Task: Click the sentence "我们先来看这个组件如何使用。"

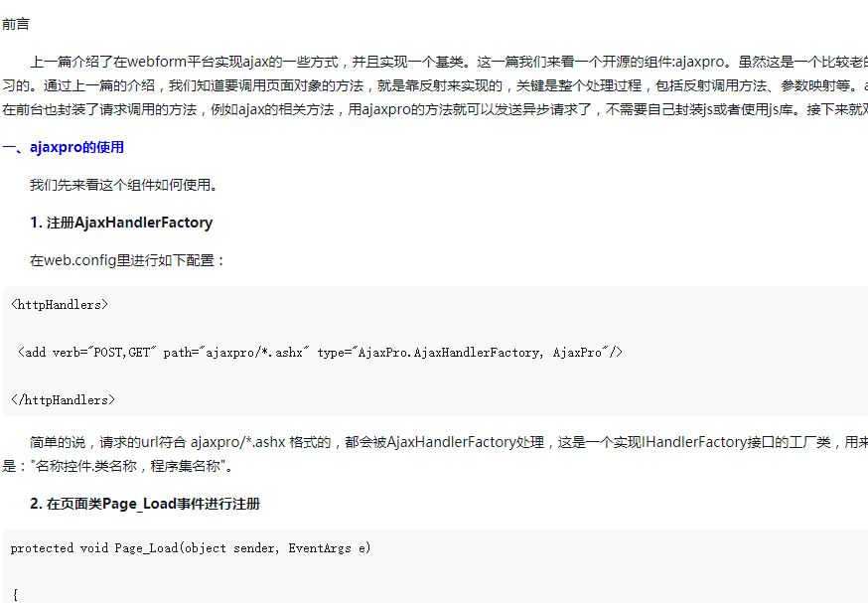Action: [124, 185]
